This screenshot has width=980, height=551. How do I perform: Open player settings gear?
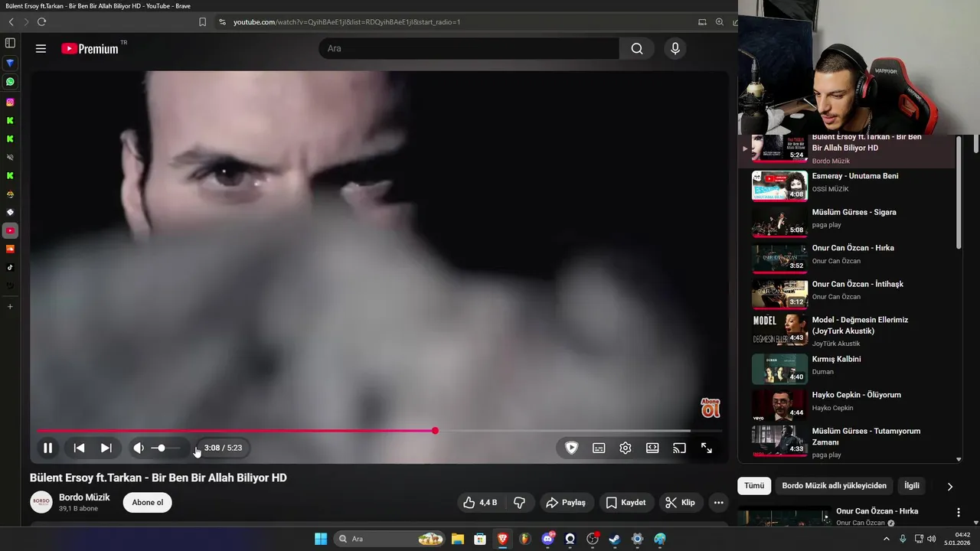click(x=626, y=448)
